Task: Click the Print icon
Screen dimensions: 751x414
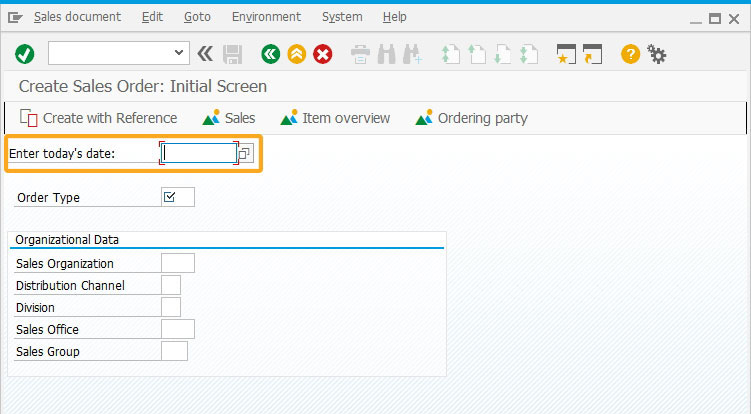Action: (x=360, y=54)
